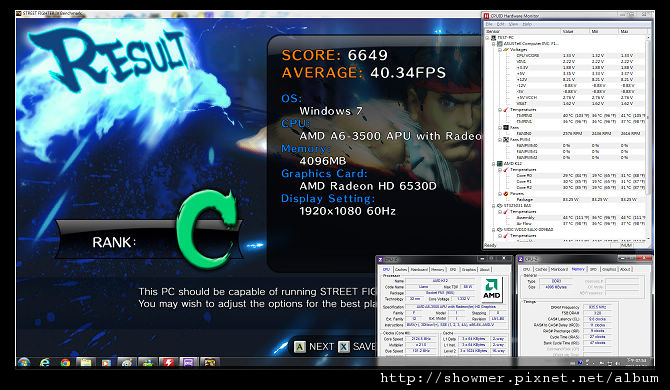Image resolution: width=670 pixels, height=390 pixels.
Task: Click the NEXT label in the benchmark
Action: (321, 346)
